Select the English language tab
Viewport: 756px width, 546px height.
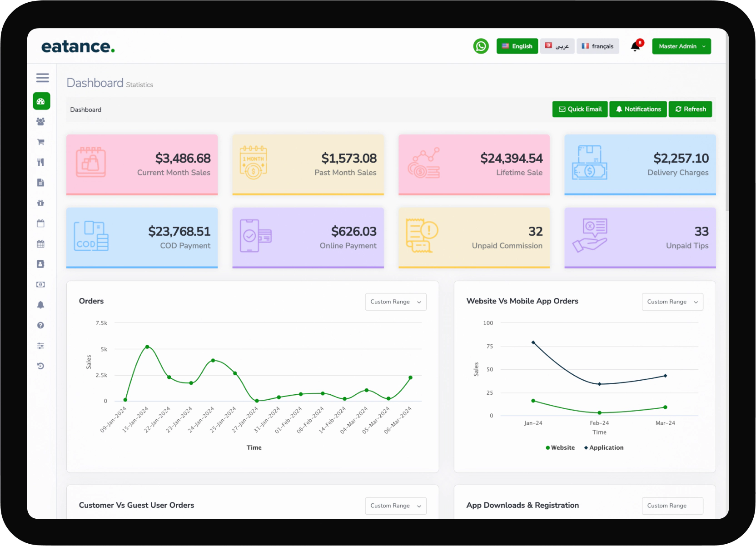[x=517, y=46]
